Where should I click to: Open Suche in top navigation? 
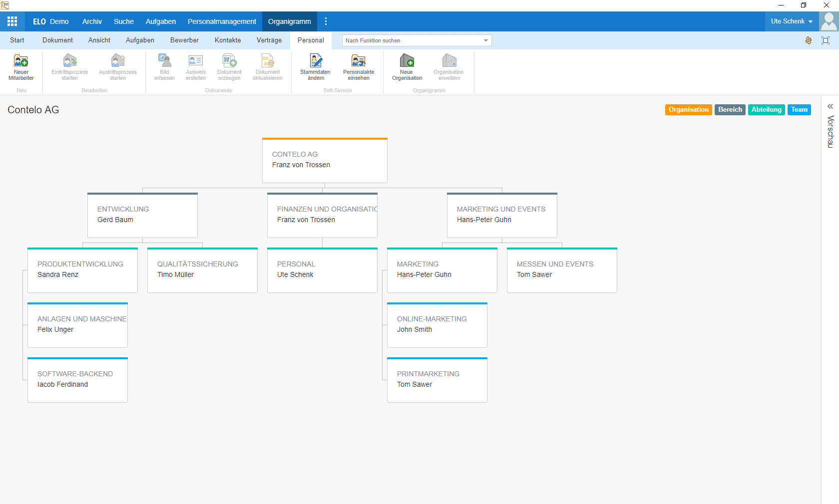[124, 21]
